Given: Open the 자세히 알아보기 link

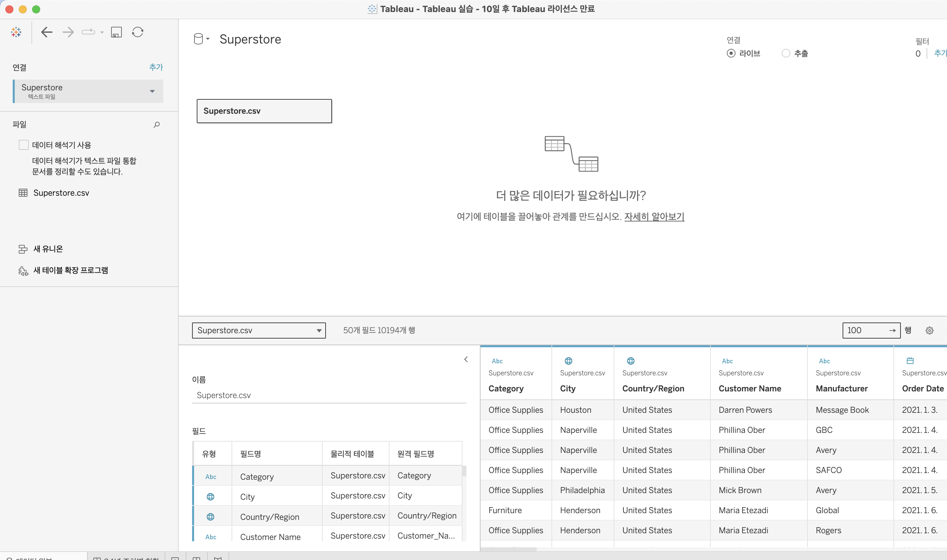Looking at the screenshot, I should tap(654, 216).
